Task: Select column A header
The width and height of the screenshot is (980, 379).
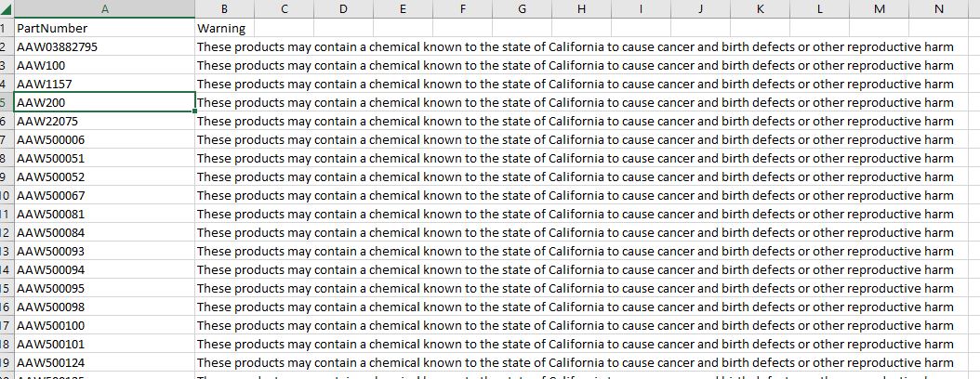Action: coord(104,8)
